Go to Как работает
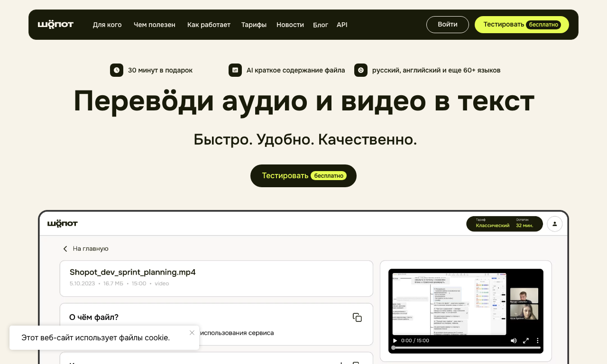 [209, 25]
